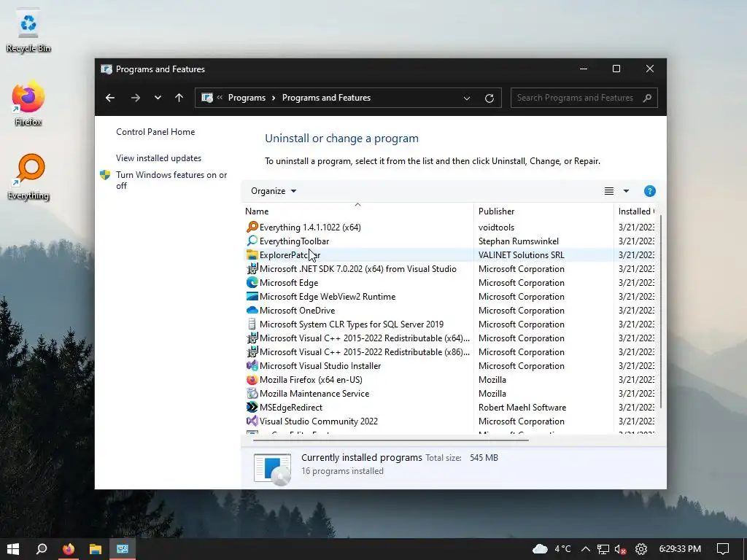Click the Control Panel taskbar button
Screen dimensions: 747x560
point(123,549)
